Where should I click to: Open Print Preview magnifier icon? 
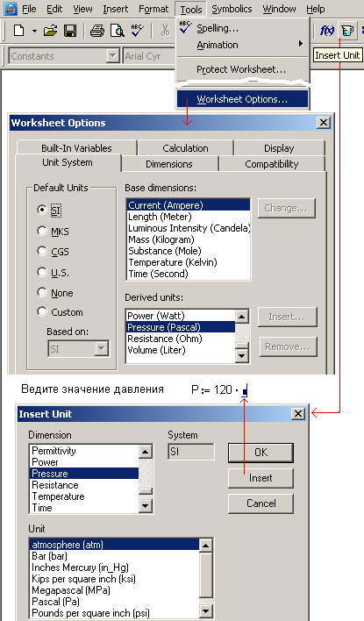click(x=118, y=30)
